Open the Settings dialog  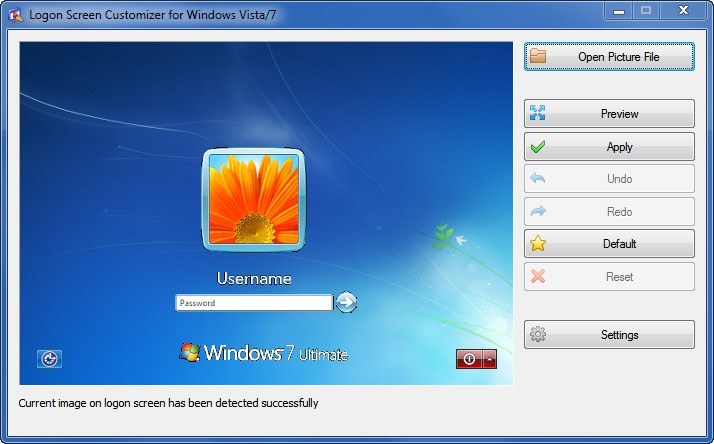[x=609, y=335]
